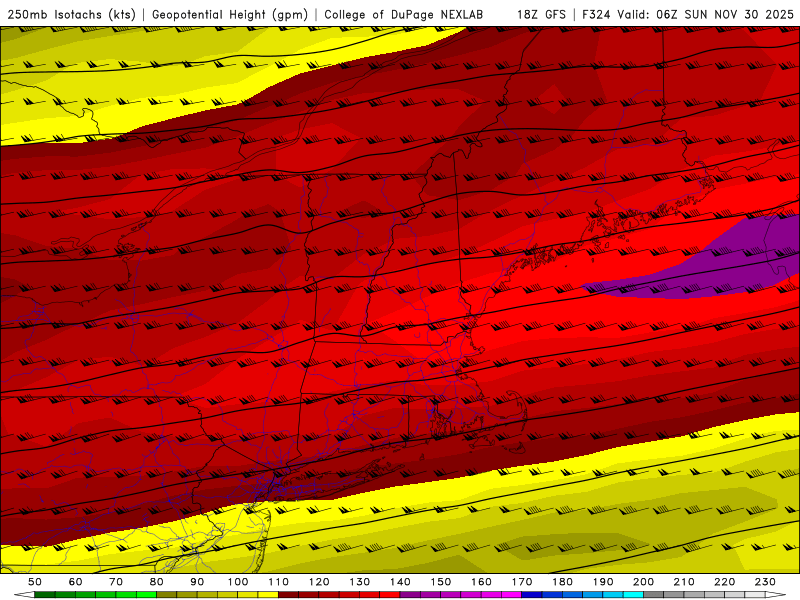Click the "F324 Valid: 06Z SUN NOV 30 2025" text
Viewport: 800px width, 600px height.
(x=688, y=14)
